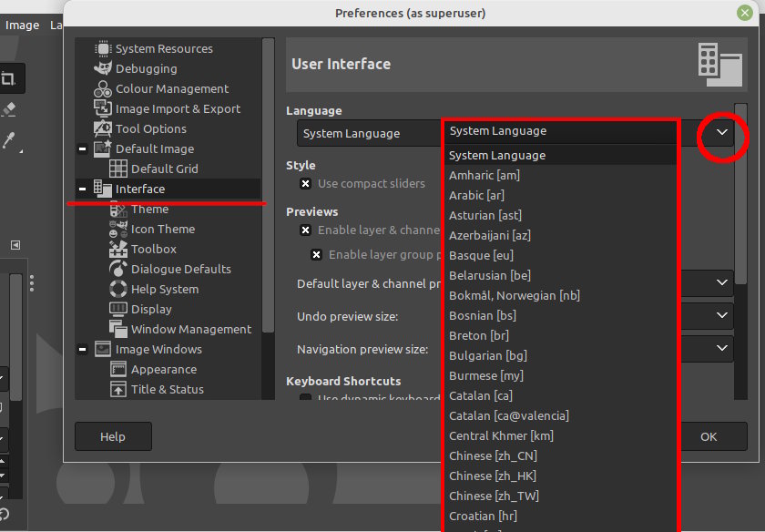Viewport: 765px width, 532px height.
Task: Open the Help System lifebuoy icon
Action: pyautogui.click(x=117, y=290)
